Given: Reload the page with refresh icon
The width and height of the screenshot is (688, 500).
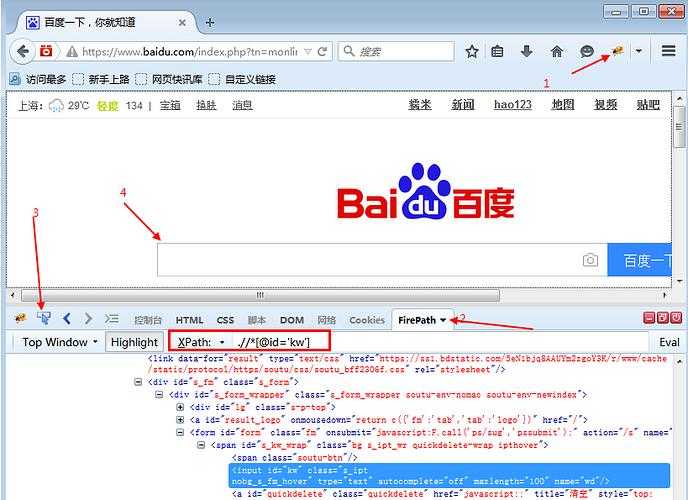Looking at the screenshot, I should point(322,52).
